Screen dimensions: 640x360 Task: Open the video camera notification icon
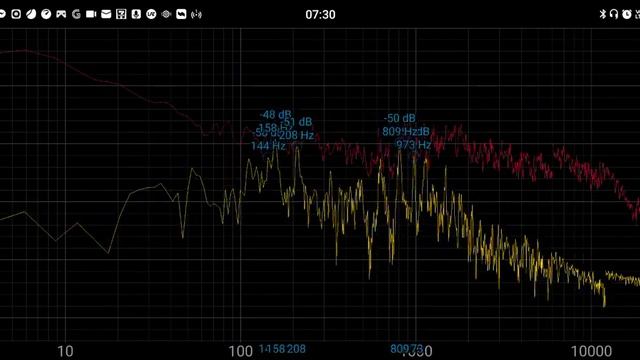pos(91,14)
